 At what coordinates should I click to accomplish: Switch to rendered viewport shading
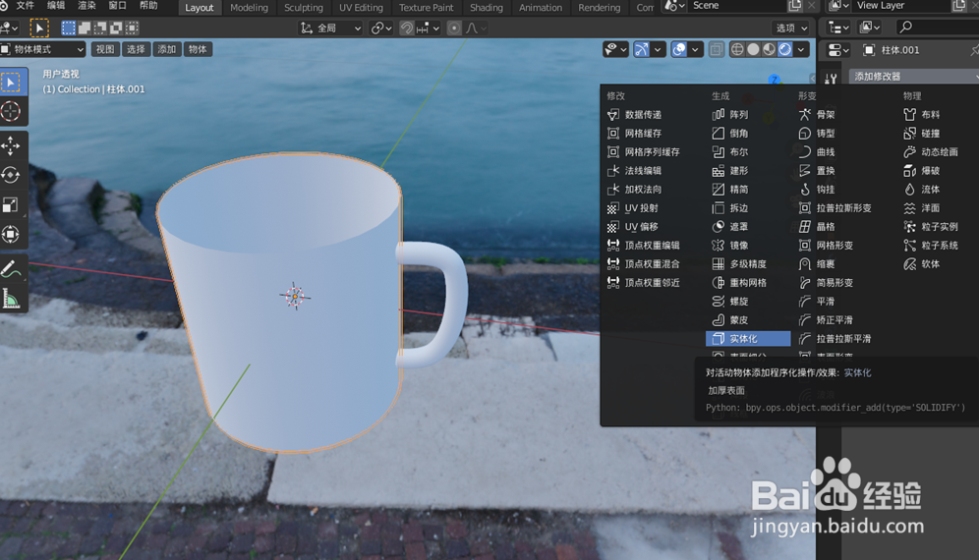785,49
